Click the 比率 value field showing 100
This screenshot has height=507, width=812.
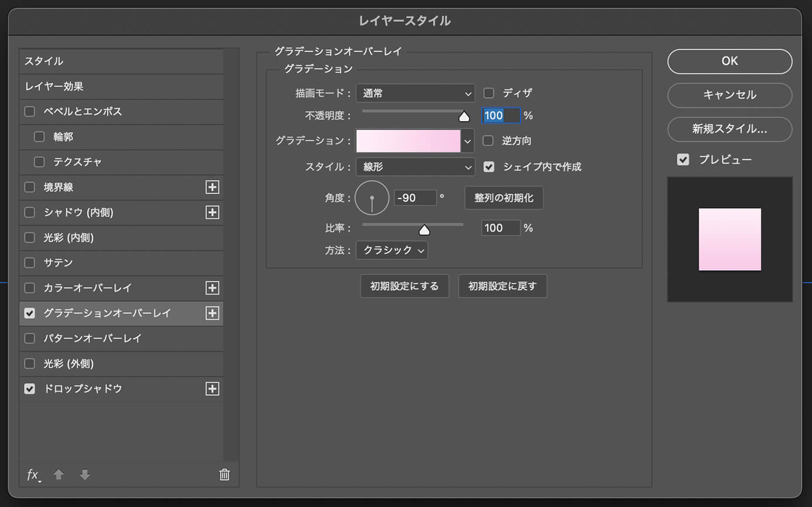[501, 228]
